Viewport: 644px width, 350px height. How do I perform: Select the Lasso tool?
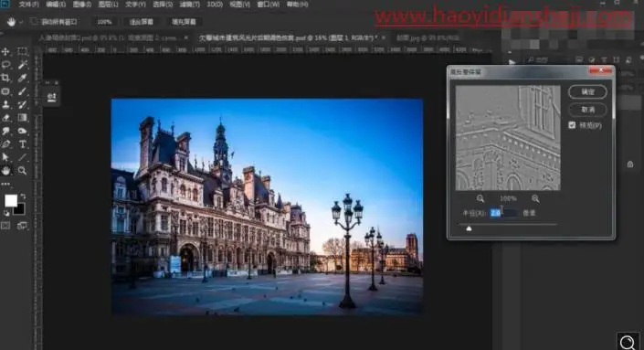pyautogui.click(x=5, y=65)
